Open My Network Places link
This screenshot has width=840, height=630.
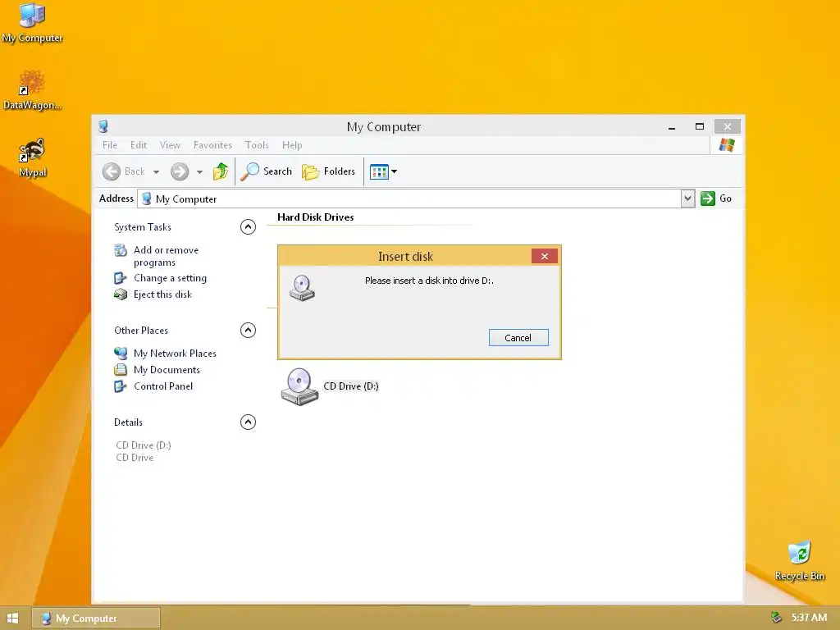pos(176,353)
